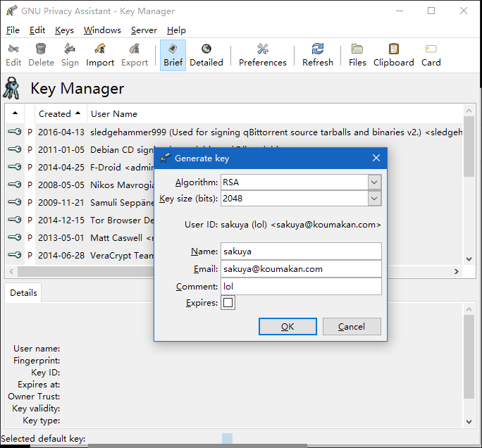Select the Details tab
This screenshot has width=482, height=448.
tap(23, 293)
